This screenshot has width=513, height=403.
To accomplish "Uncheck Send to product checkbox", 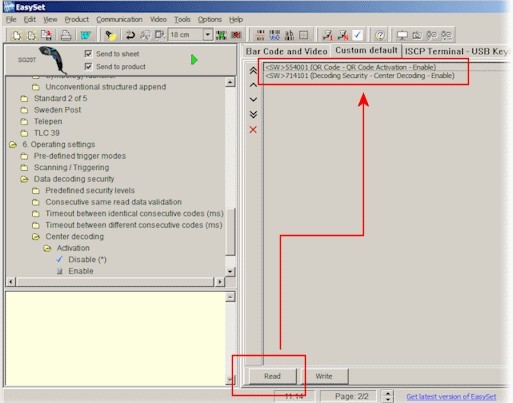I will 88,66.
